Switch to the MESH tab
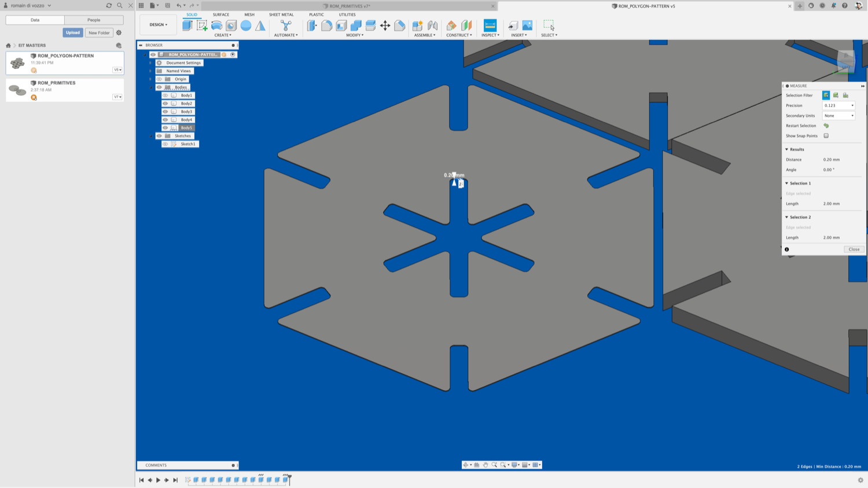 pos(249,14)
